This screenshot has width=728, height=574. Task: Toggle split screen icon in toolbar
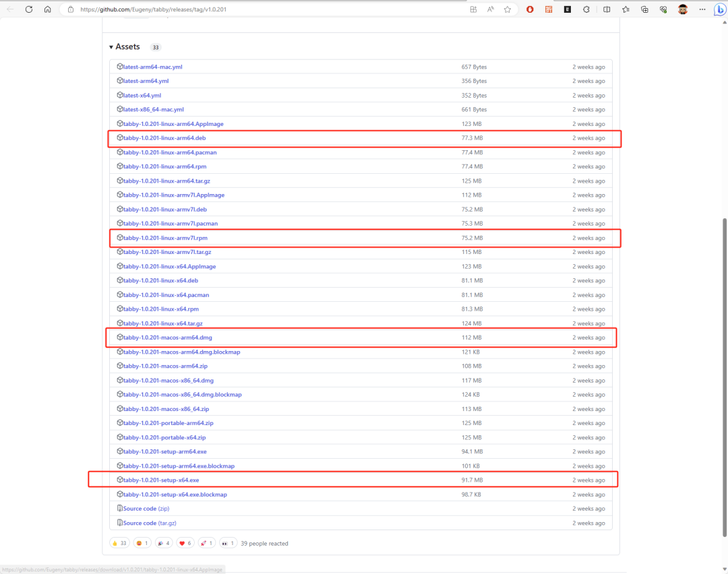607,9
